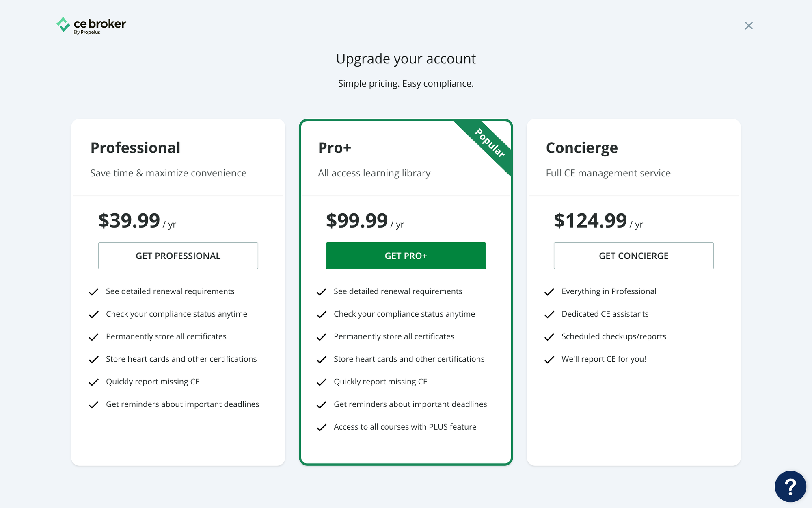Click the Upgrade your account heading
Screen dimensions: 812x508
[406, 59]
